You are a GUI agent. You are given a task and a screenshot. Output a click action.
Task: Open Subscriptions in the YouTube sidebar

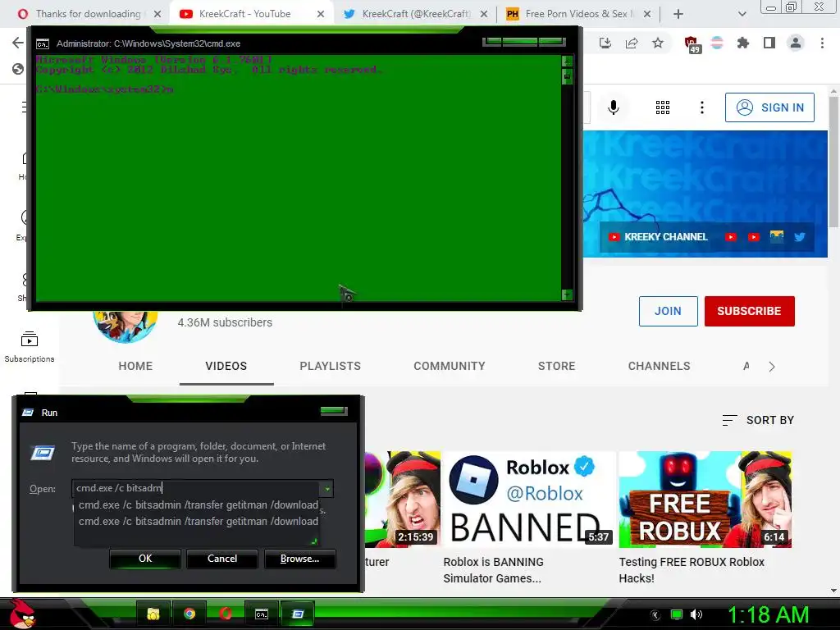pyautogui.click(x=30, y=347)
